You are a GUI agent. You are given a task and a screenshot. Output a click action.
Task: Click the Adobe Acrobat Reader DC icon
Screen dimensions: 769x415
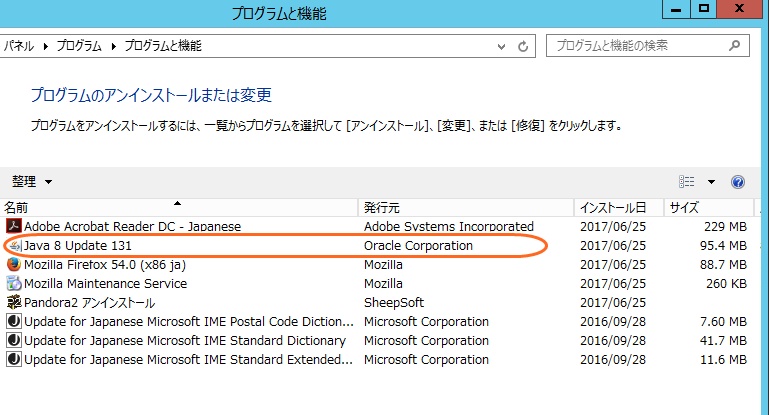click(14, 226)
